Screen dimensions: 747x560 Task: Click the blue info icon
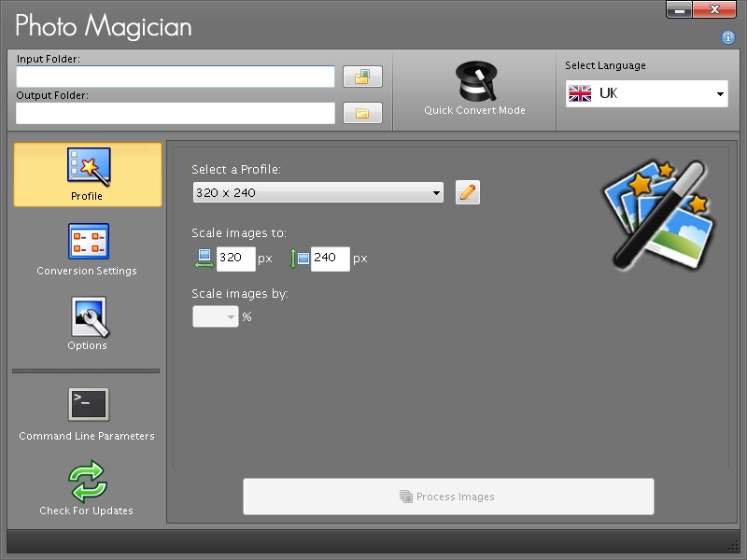(x=728, y=37)
